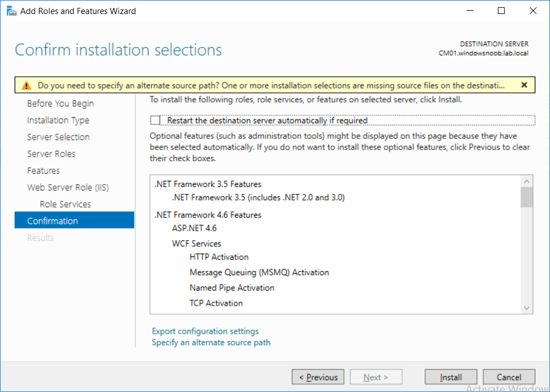Click the destination server name CM01.windowsnoob.lab.local
The width and height of the screenshot is (550, 392).
(x=483, y=53)
